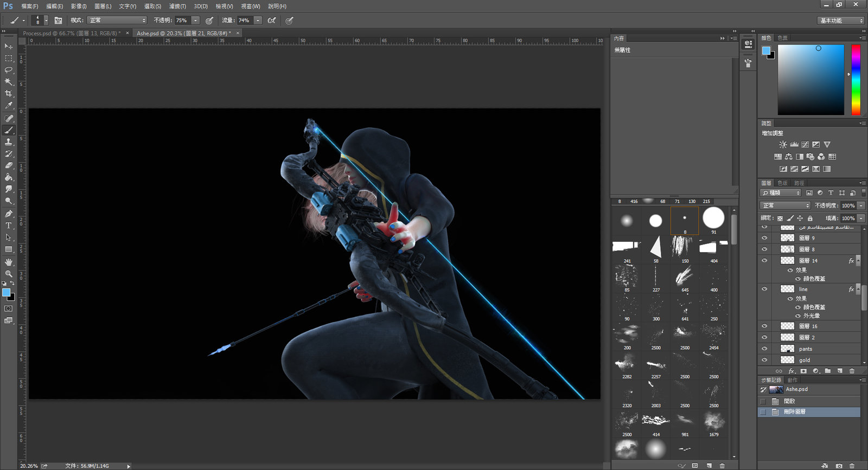Screen dimensions: 868x470
Task: Hide the 圖層 2 layer
Action: tap(764, 337)
